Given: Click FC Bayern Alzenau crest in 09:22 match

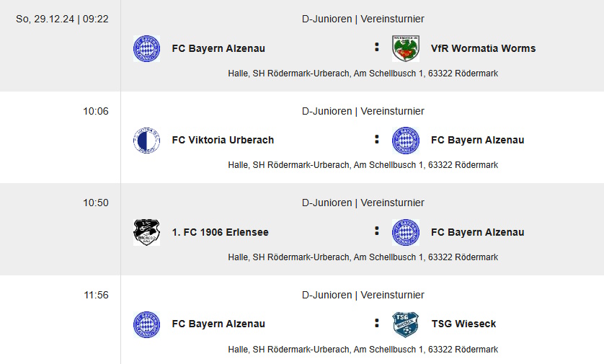Looking at the screenshot, I should click(x=146, y=48).
